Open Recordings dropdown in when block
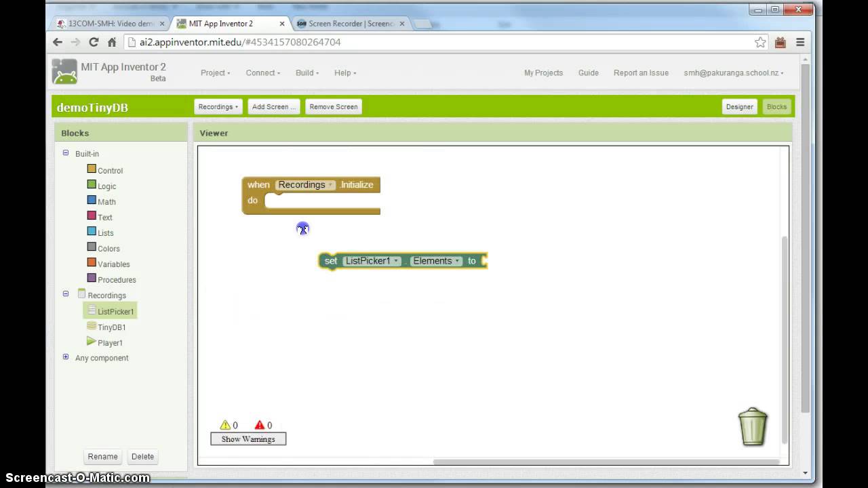The height and width of the screenshot is (488, 868). [306, 184]
